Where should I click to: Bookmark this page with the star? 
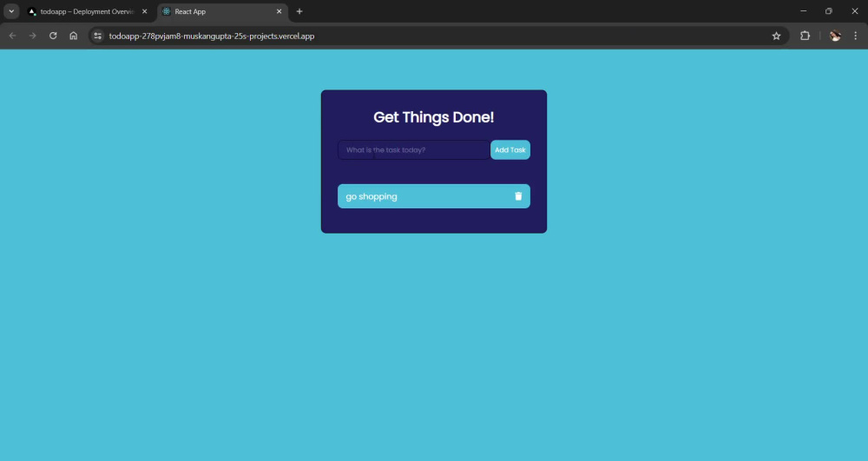[776, 36]
